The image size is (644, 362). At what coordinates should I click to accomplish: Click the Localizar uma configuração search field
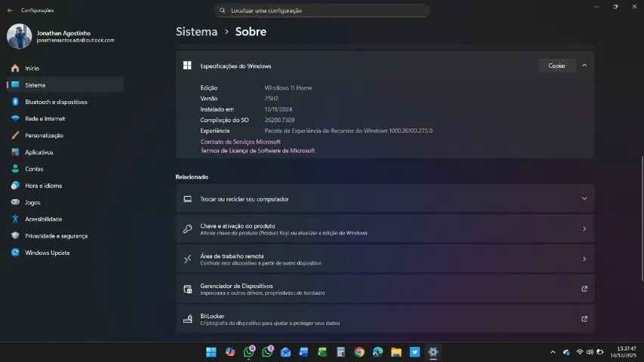[x=322, y=11]
